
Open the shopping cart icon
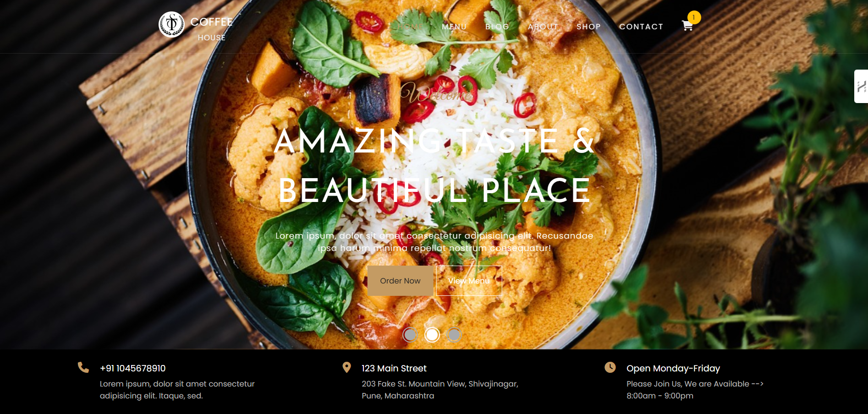tap(687, 26)
